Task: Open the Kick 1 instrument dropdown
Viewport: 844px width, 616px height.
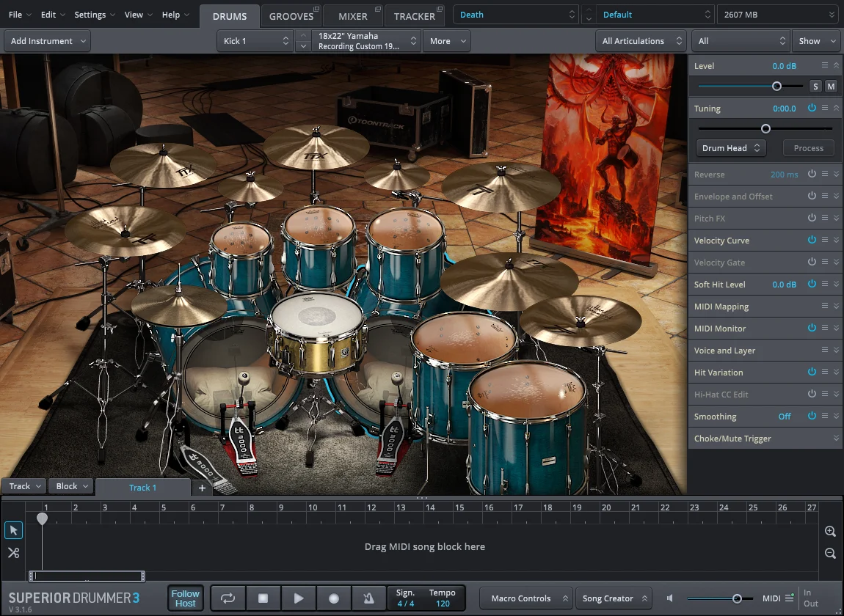Action: click(255, 41)
